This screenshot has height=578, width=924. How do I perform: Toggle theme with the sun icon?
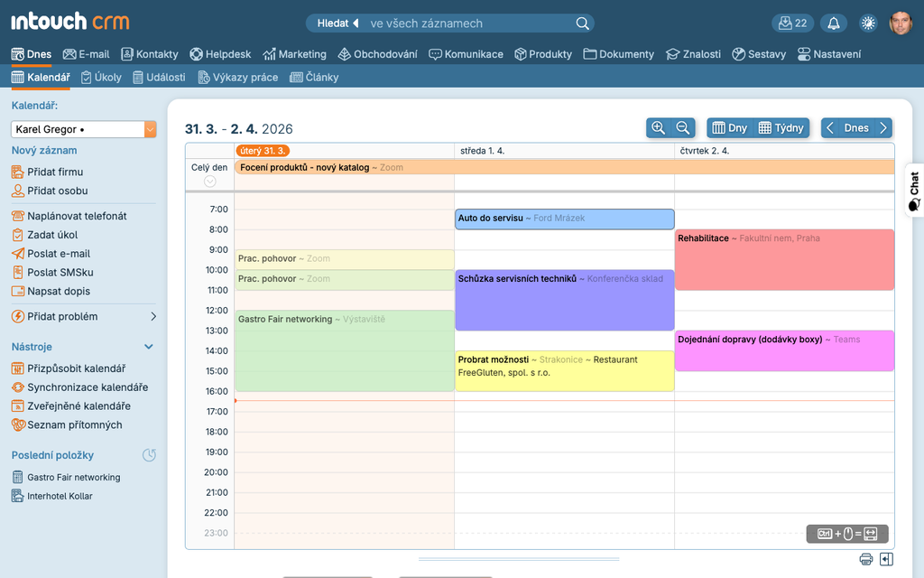(x=868, y=23)
